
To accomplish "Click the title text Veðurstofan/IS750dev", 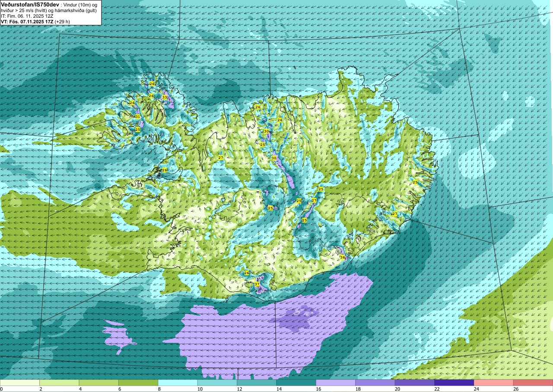I will pyautogui.click(x=30, y=4).
